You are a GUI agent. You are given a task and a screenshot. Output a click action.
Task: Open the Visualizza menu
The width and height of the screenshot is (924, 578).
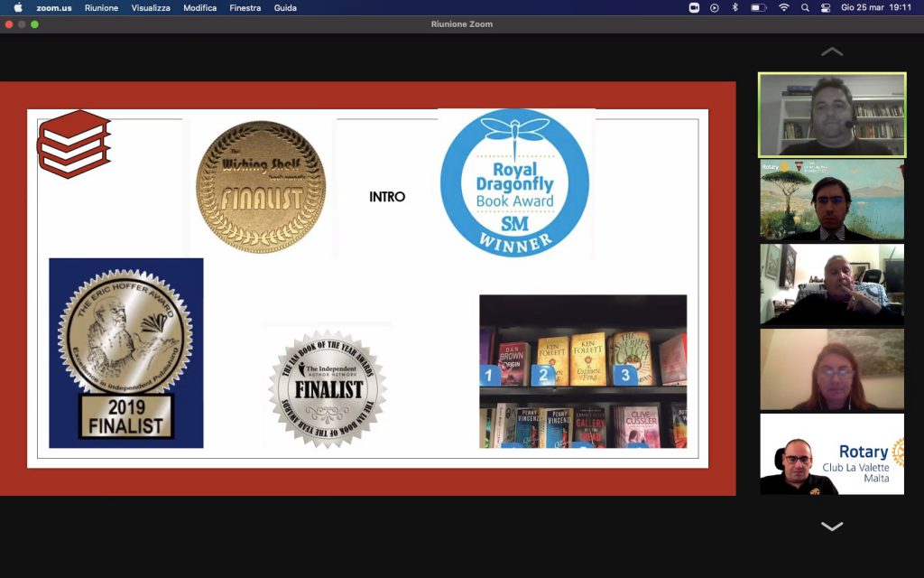(x=151, y=7)
